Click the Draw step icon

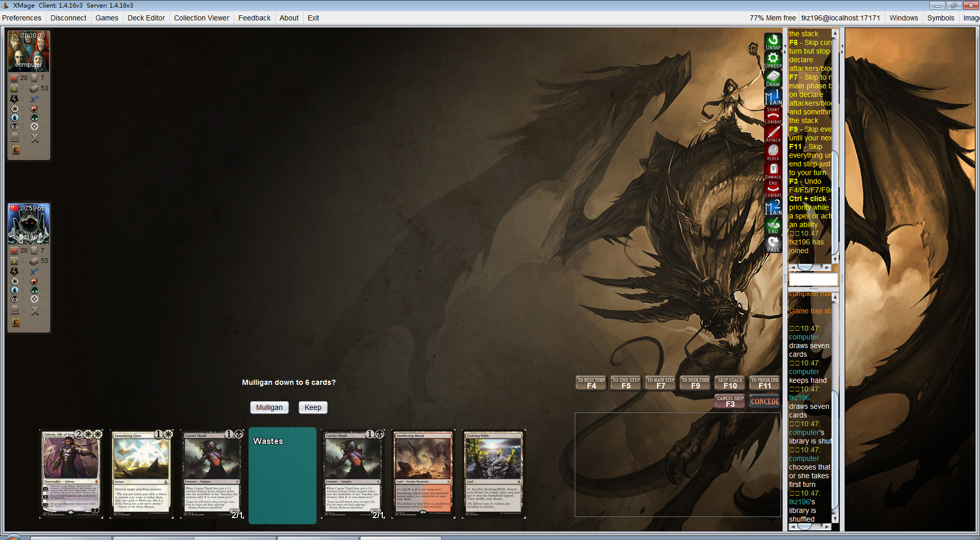point(773,79)
